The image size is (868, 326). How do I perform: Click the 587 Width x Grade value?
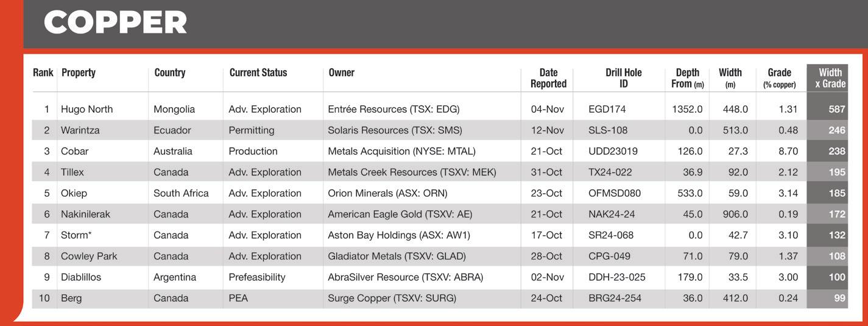(837, 110)
